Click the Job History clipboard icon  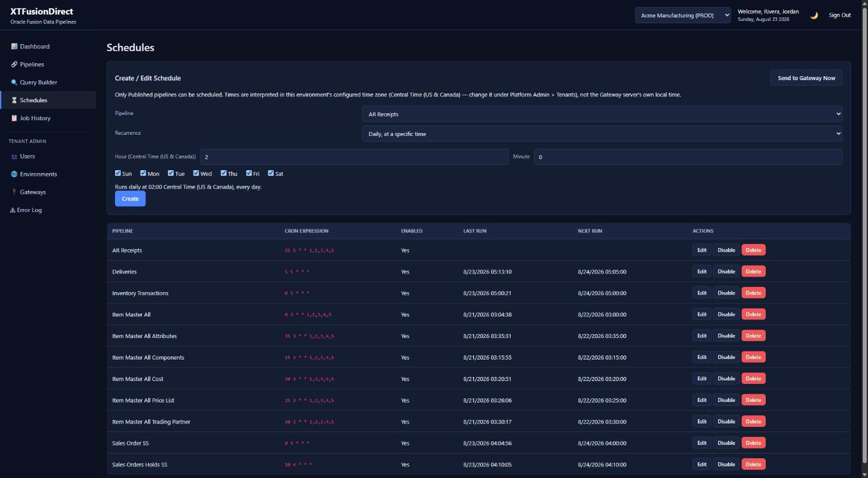click(14, 118)
